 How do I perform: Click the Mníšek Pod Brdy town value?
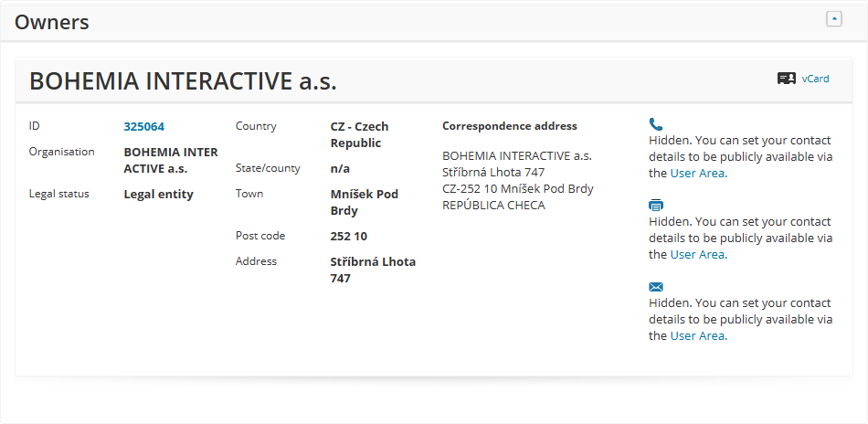[x=364, y=202]
